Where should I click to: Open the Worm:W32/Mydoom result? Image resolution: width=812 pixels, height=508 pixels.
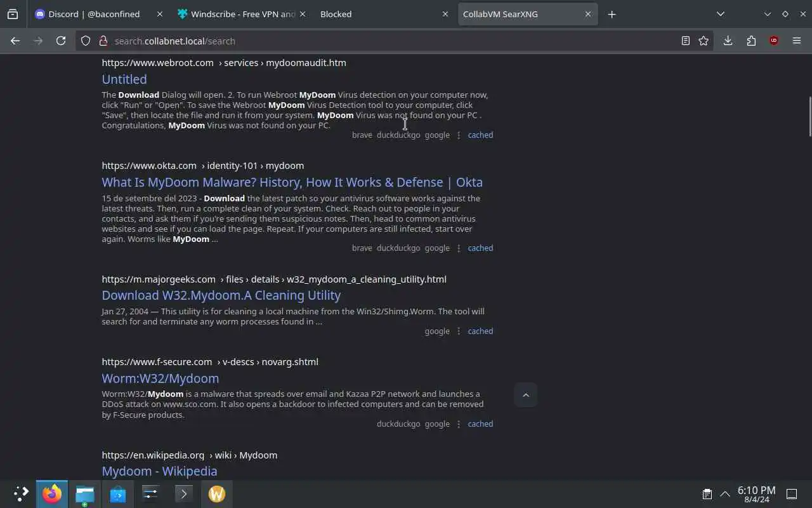[160, 378]
